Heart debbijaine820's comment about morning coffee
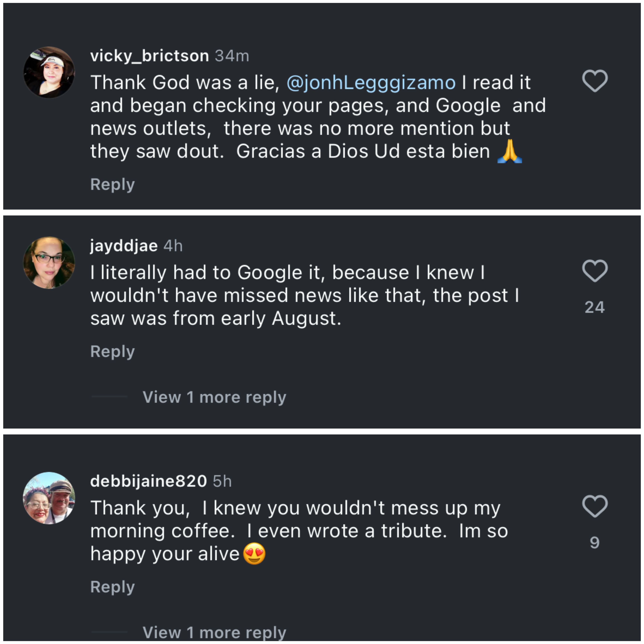644x644 pixels. coord(595,506)
